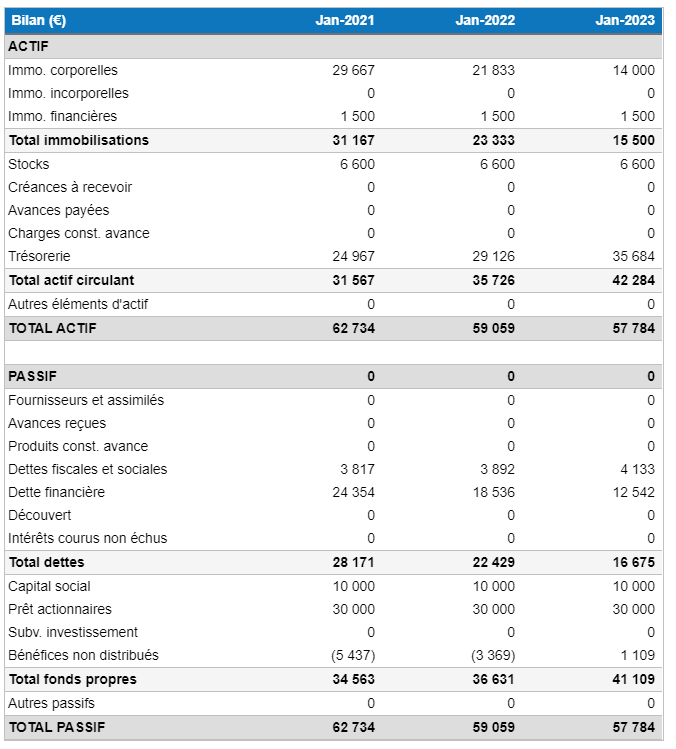Click Total actif circulant value 35 726
The height and width of the screenshot is (749, 676).
(x=494, y=280)
